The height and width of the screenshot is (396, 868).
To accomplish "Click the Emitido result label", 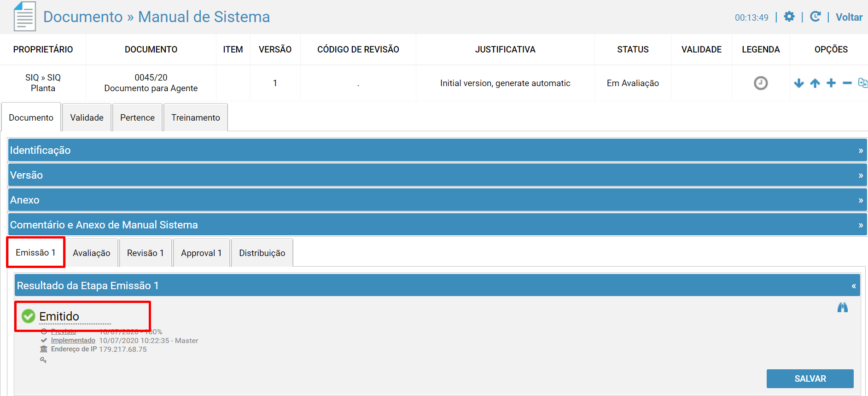I will (59, 316).
